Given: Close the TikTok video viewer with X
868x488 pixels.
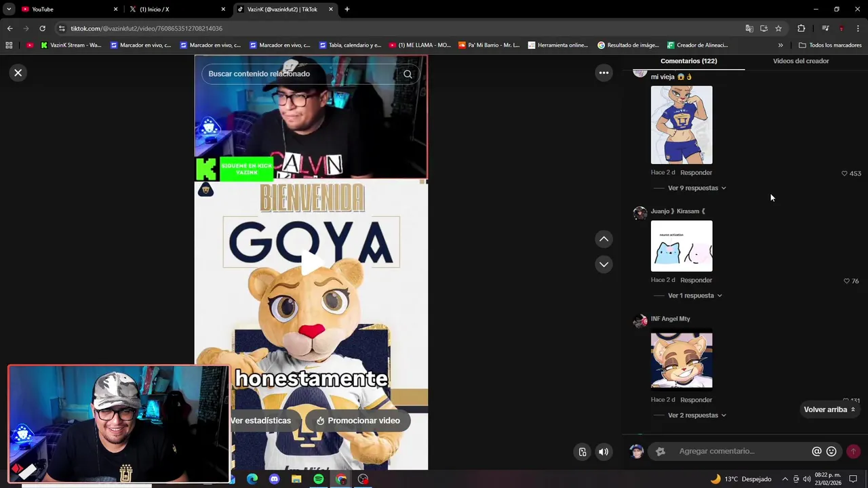Looking at the screenshot, I should click(18, 73).
